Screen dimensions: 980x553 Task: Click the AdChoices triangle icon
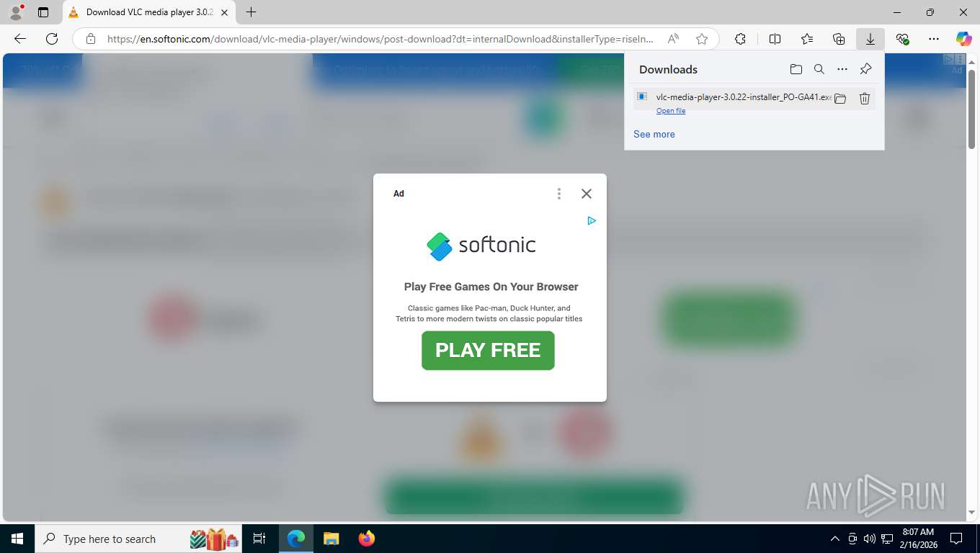(592, 220)
